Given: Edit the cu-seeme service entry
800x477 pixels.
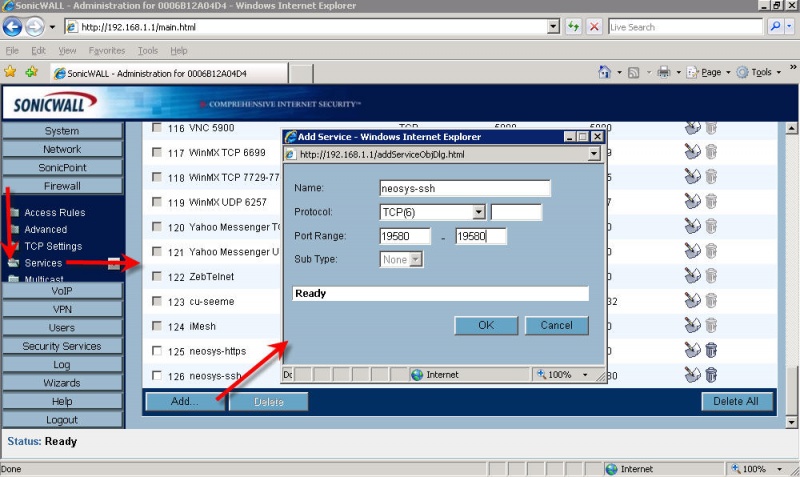Looking at the screenshot, I should coord(692,300).
